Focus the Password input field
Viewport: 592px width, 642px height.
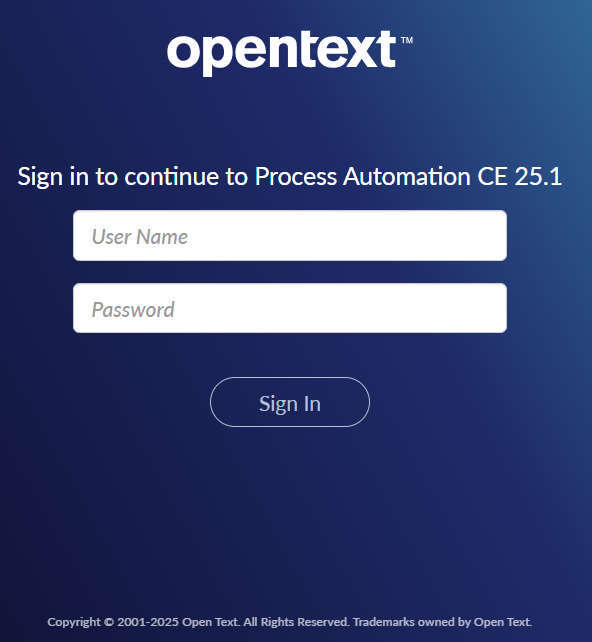pyautogui.click(x=290, y=308)
